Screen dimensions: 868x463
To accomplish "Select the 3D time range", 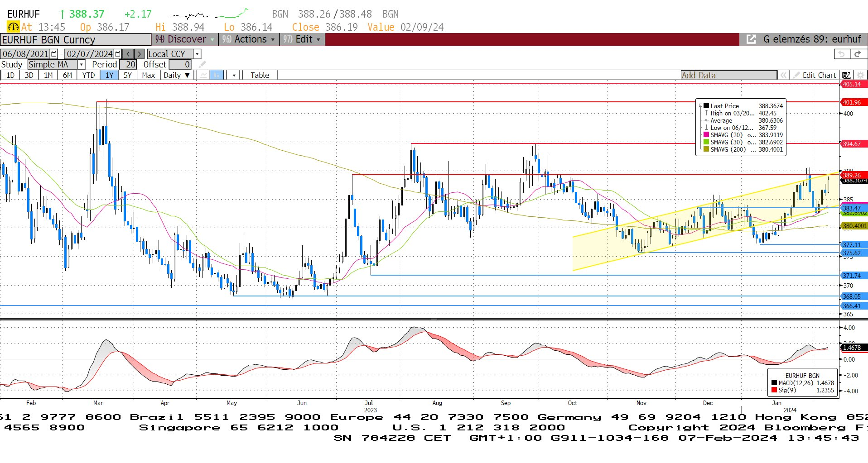I will 29,75.
